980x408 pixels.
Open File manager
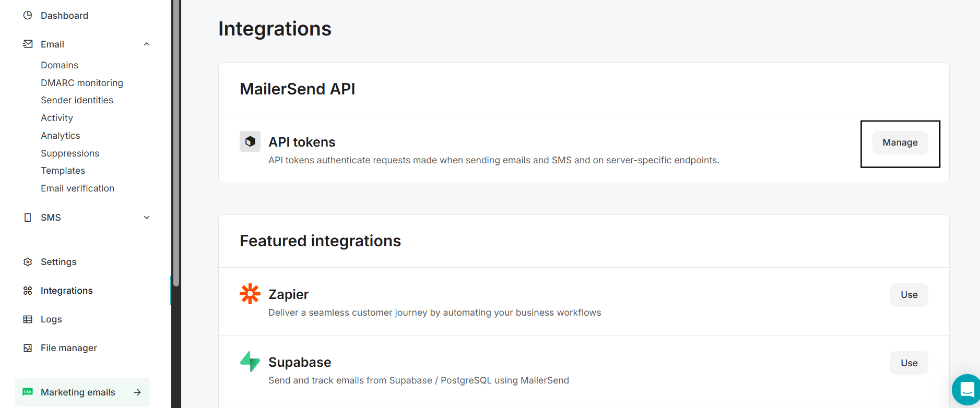(x=69, y=348)
